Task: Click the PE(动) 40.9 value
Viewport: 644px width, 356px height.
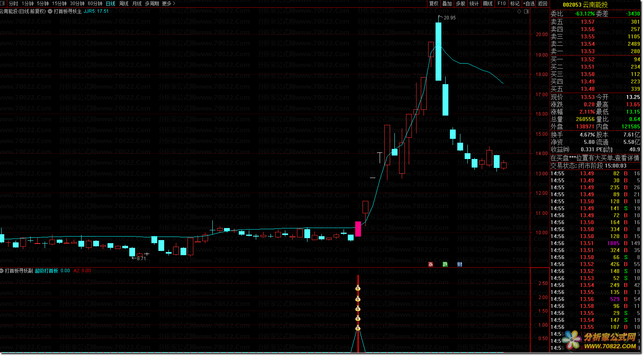Action: 635,149
